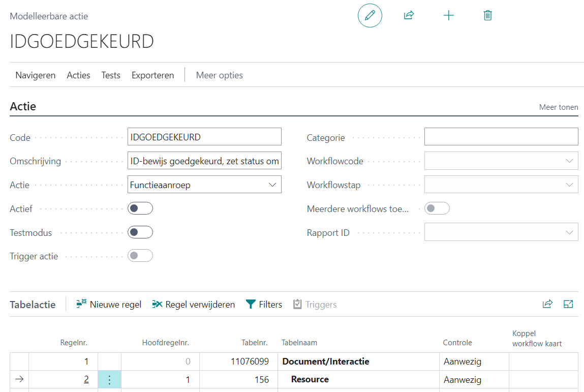Open Filters in Tabelactie toolbar
Viewport: 584px width, 392px height.
click(264, 305)
